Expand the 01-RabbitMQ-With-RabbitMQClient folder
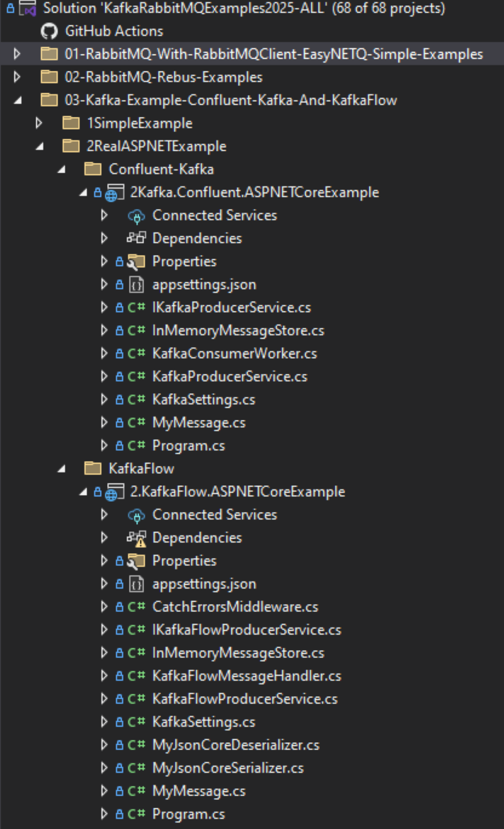Image resolution: width=504 pixels, height=829 pixels. coord(17,54)
